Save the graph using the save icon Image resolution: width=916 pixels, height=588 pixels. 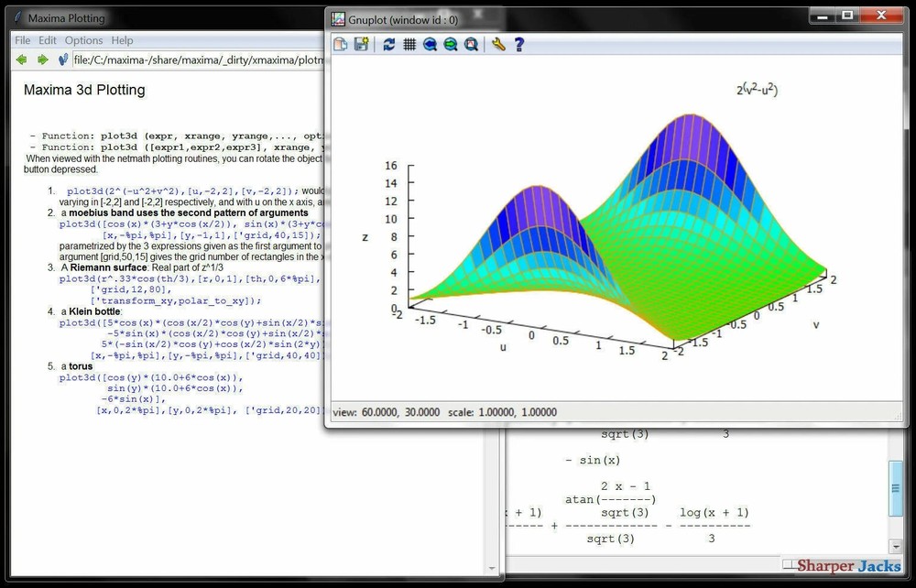click(359, 44)
